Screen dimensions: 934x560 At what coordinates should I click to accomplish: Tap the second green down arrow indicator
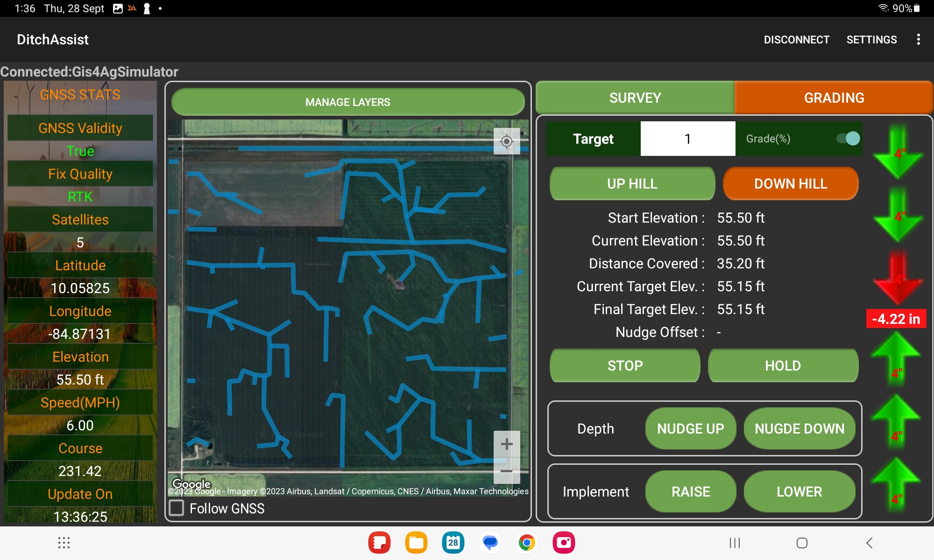898,215
